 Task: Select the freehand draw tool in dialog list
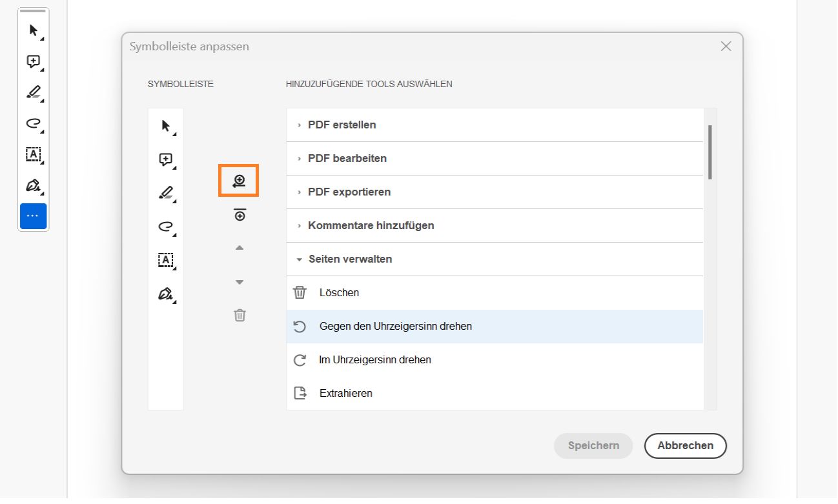pyautogui.click(x=166, y=226)
